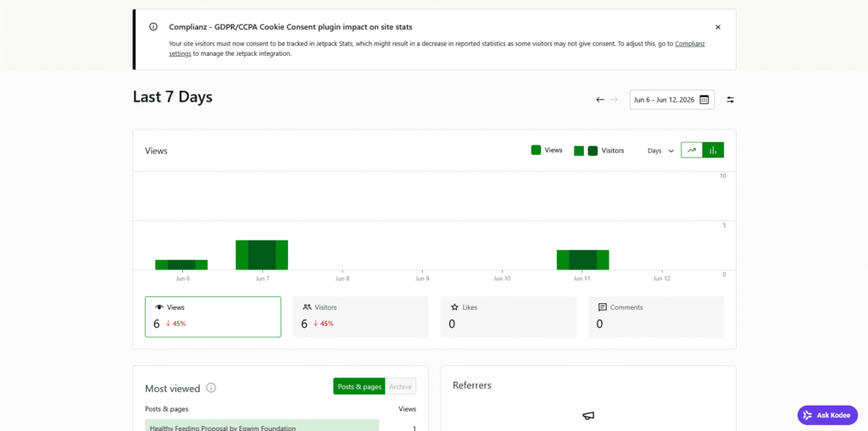This screenshot has height=431, width=868.
Task: Open the Days period dropdown
Action: 660,151
